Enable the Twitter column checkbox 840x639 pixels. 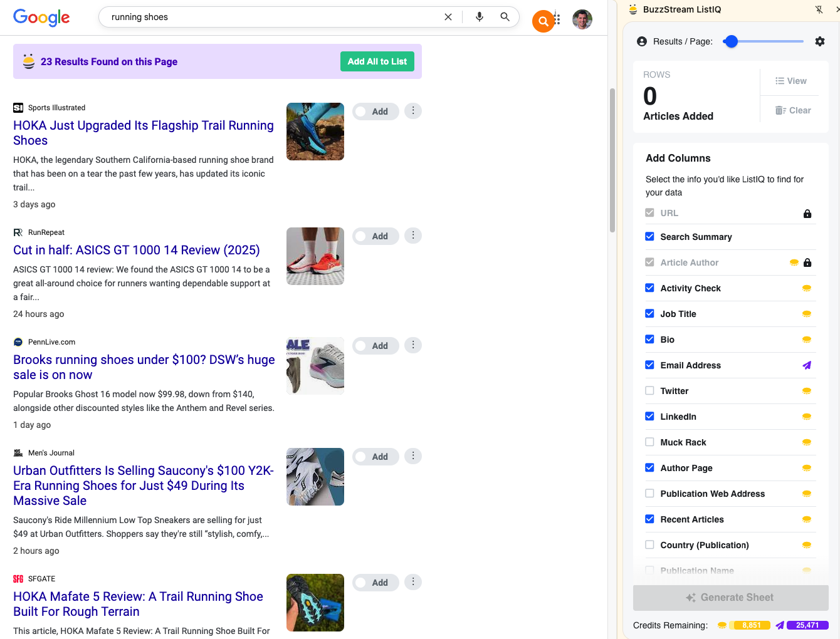(x=649, y=390)
